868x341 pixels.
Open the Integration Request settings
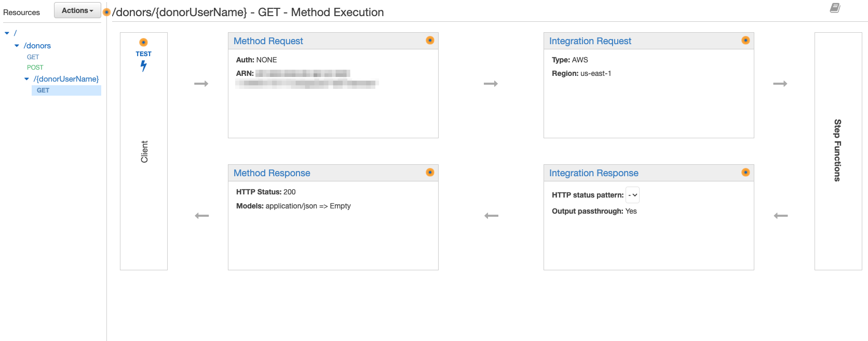point(590,41)
